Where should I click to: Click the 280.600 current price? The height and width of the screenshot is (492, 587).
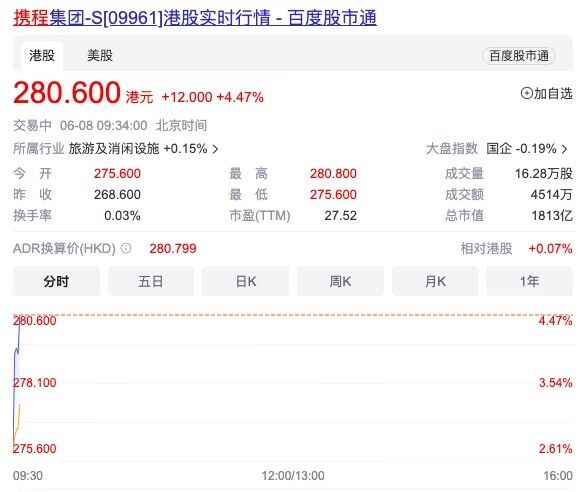click(x=67, y=92)
